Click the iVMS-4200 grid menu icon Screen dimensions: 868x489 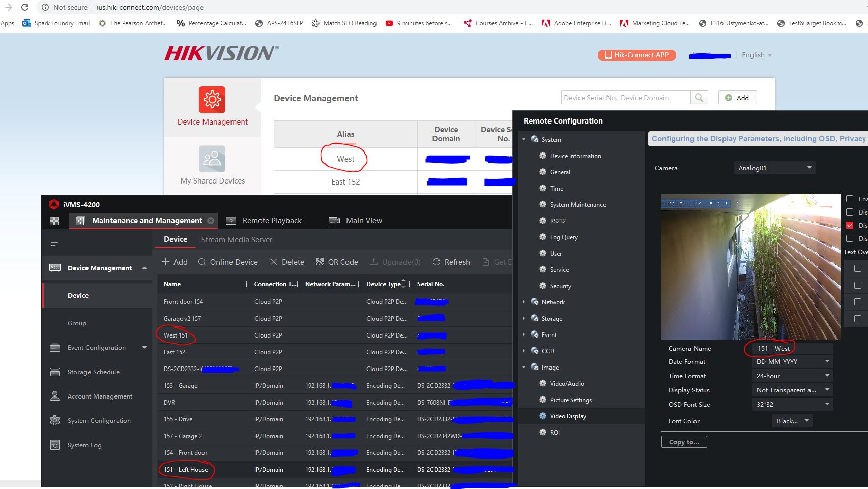tap(54, 221)
